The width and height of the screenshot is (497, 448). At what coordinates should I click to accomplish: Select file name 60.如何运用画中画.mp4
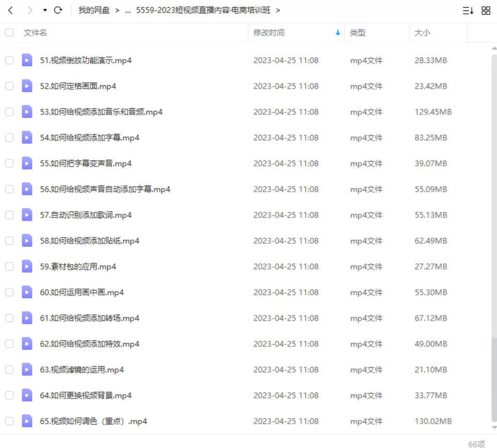pos(82,292)
